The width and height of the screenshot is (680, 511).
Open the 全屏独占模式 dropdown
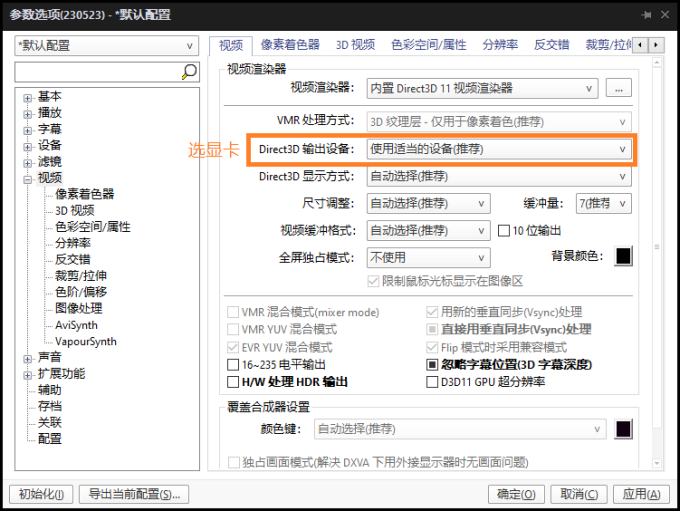coord(428,257)
